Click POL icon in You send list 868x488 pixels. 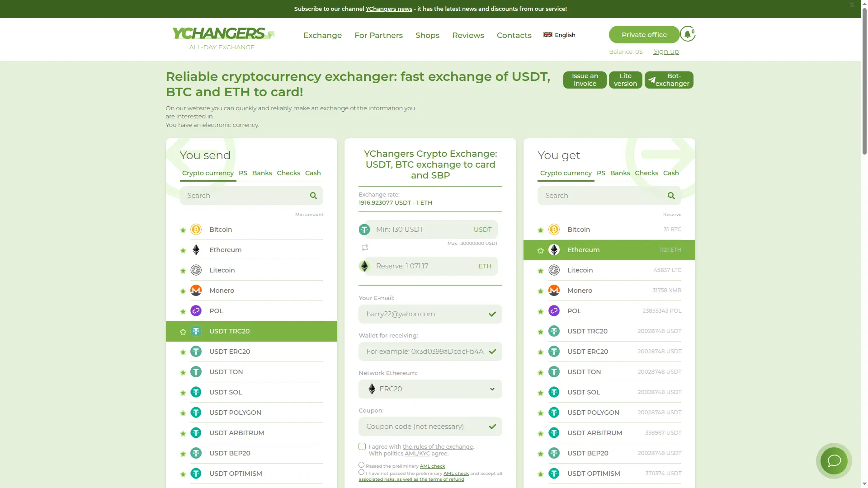(196, 311)
